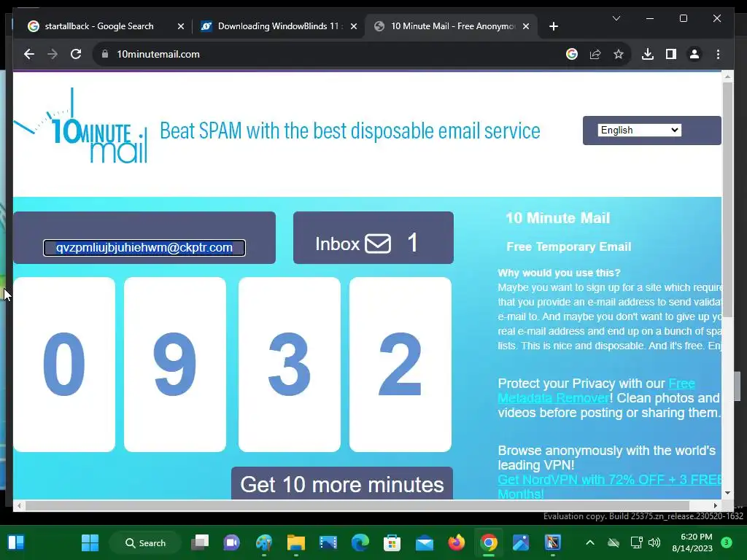
Task: Open a new browser tab
Action: (x=553, y=27)
